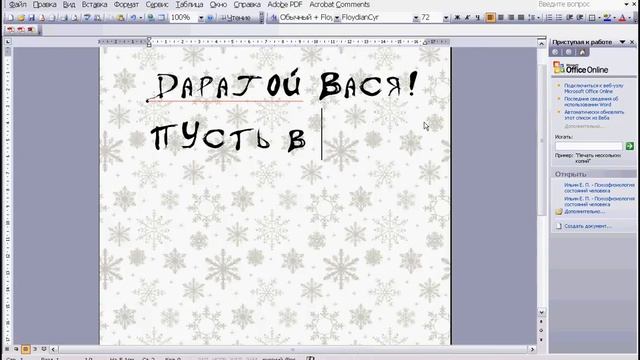640x360 pixels.
Task: Click green search Go arrow button
Action: point(630,146)
